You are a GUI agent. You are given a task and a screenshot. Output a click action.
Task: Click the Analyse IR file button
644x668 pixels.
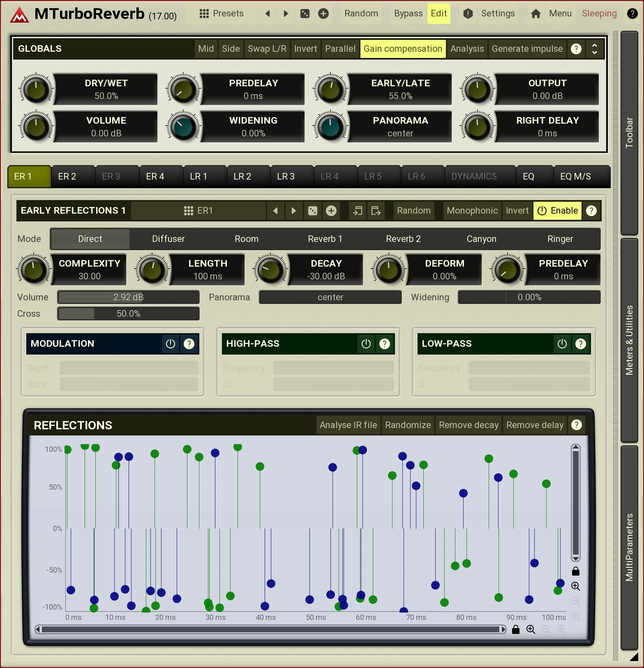348,425
